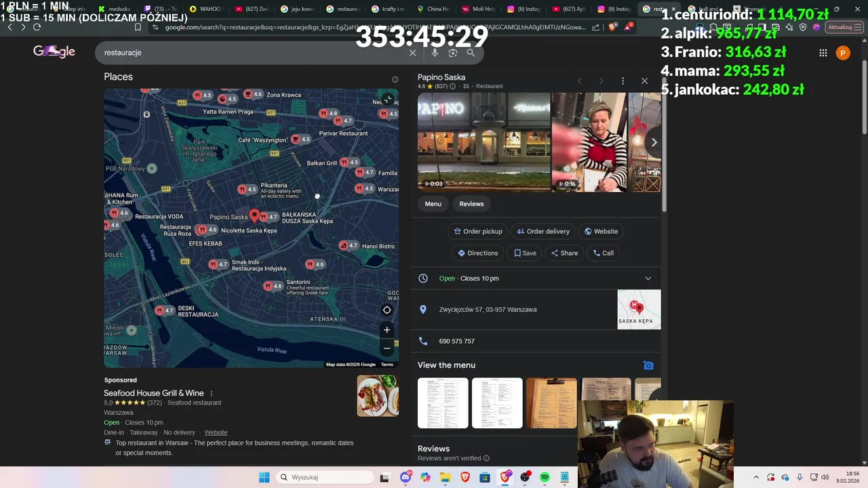Open Brave Shields icon in address bar
Image resolution: width=868 pixels, height=488 pixels.
(x=613, y=27)
